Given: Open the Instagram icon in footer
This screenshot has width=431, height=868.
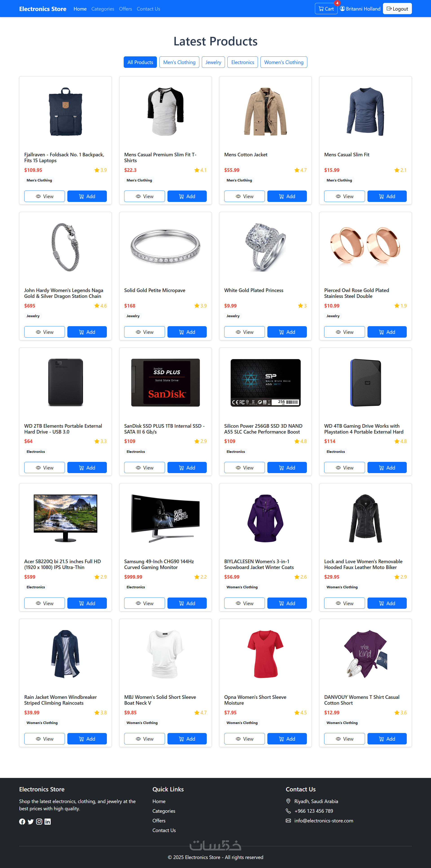Looking at the screenshot, I should tap(39, 821).
